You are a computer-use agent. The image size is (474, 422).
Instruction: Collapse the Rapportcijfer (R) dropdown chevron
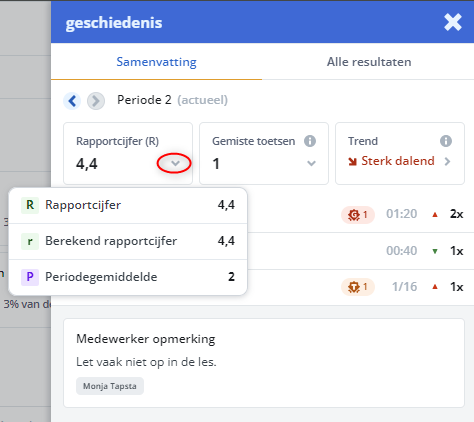175,163
